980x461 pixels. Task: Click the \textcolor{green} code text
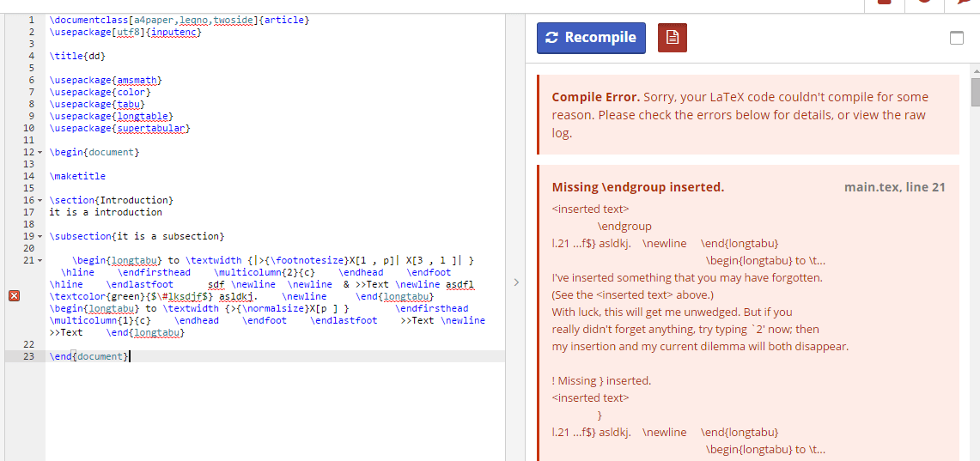click(x=98, y=296)
